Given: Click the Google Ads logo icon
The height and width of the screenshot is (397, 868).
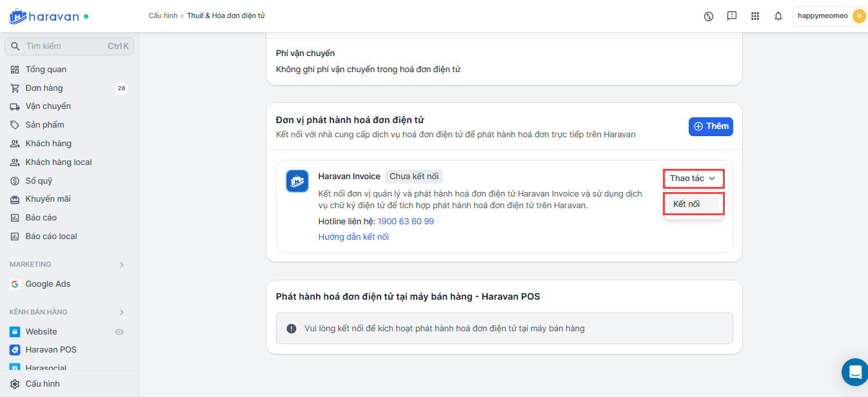Looking at the screenshot, I should click(x=15, y=284).
